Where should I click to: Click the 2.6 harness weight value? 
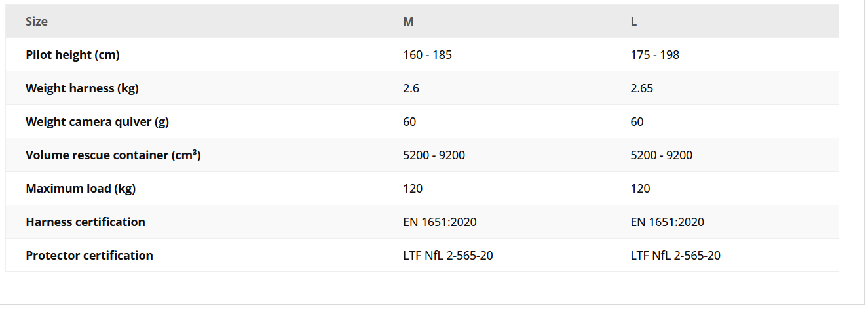click(x=411, y=88)
